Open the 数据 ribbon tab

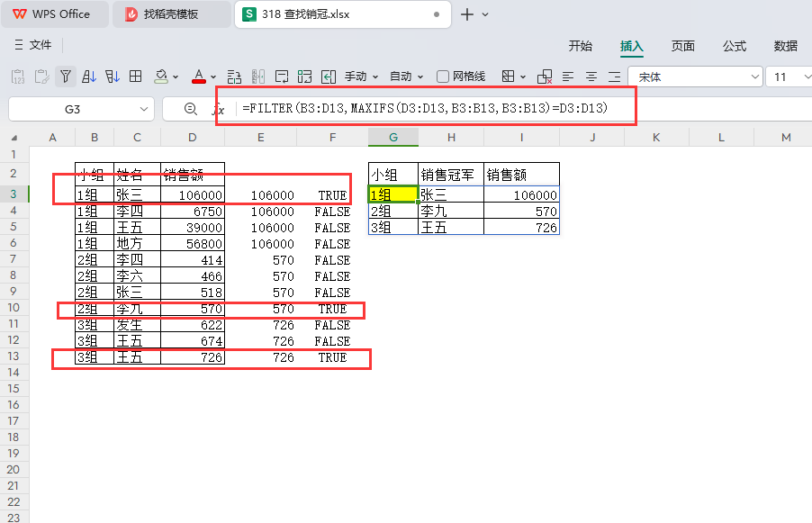pyautogui.click(x=785, y=46)
